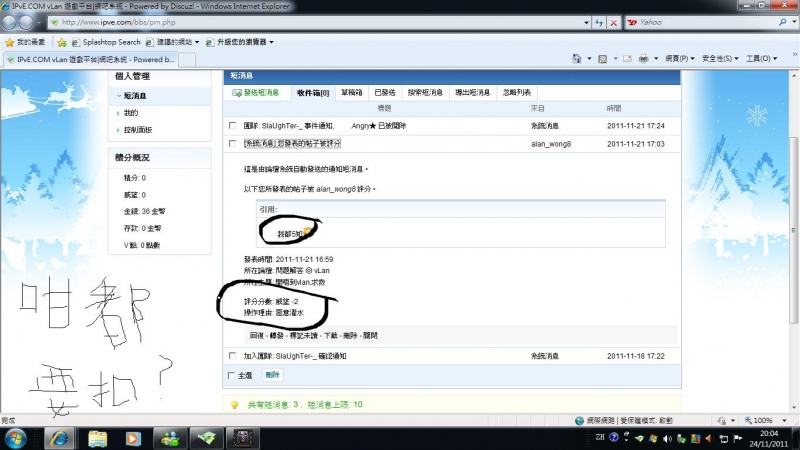The image size is (800, 450).
Task: Tick the checkbox for alan_wong8 message
Action: point(232,144)
